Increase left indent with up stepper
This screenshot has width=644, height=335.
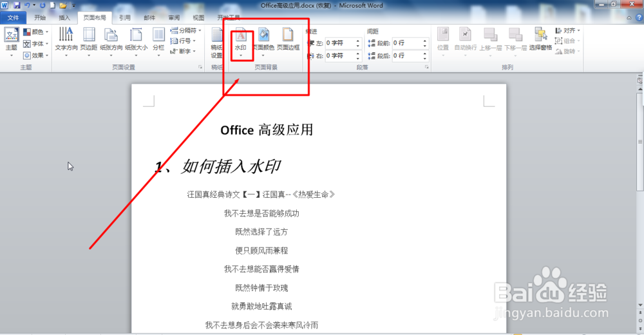(x=358, y=41)
